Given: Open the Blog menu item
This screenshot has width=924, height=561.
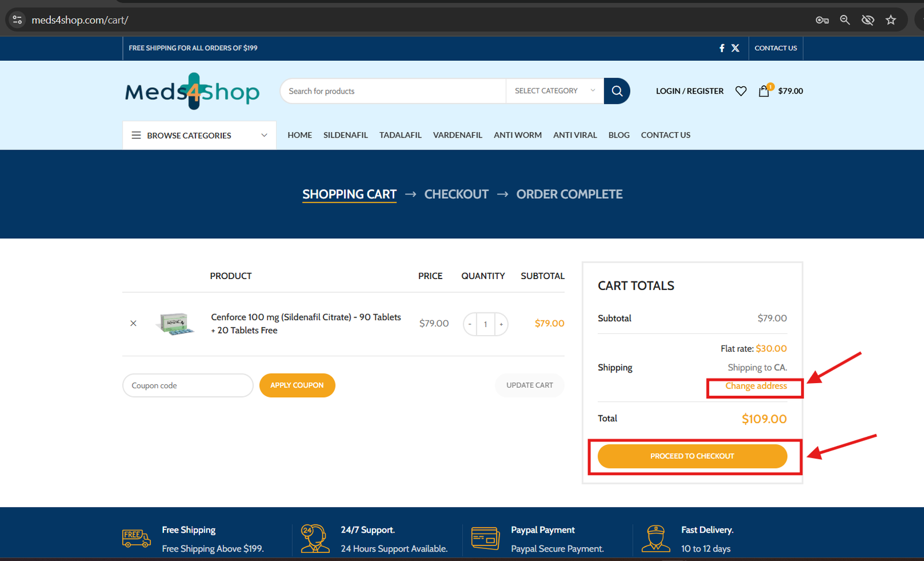Looking at the screenshot, I should [619, 135].
